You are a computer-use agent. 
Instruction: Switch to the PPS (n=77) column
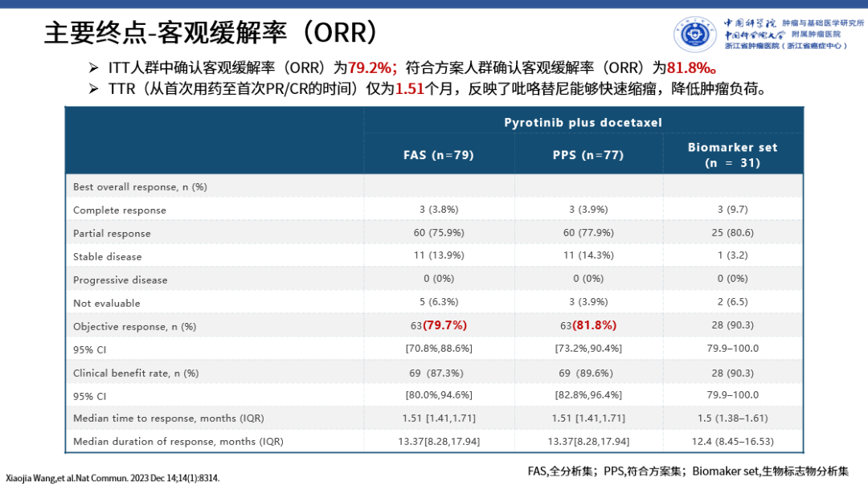pos(589,154)
